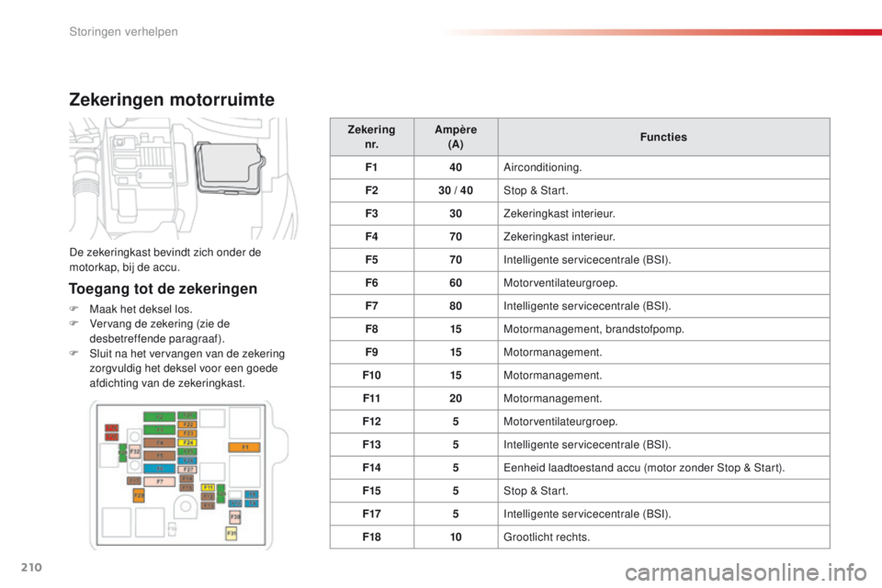Image resolution: width=882 pixels, height=588 pixels.
Task: Click the orange F1 fuse in the diagram
Action: tap(244, 447)
